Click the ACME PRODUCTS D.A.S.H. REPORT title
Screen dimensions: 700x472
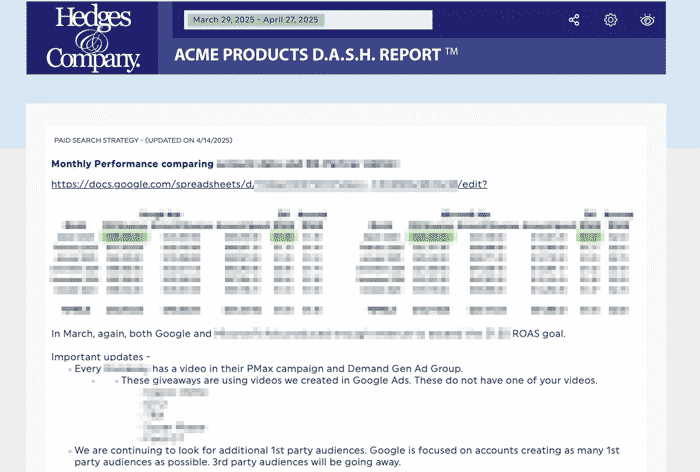pyautogui.click(x=317, y=54)
